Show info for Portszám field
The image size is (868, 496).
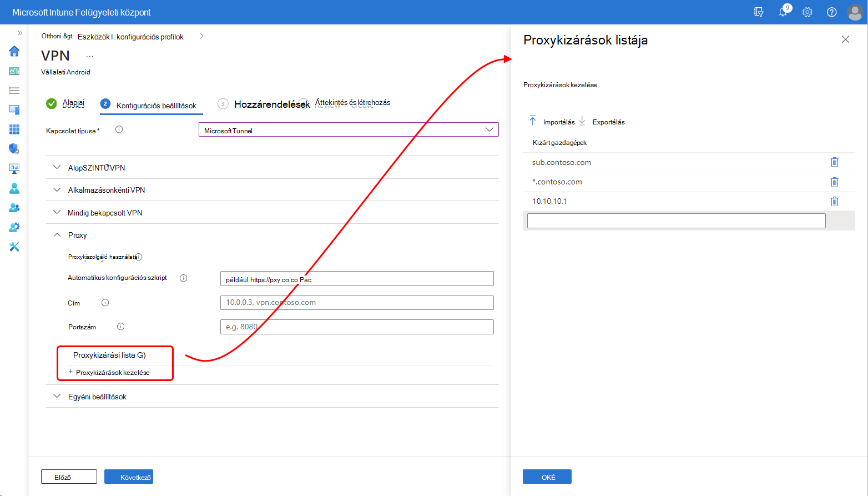[120, 327]
